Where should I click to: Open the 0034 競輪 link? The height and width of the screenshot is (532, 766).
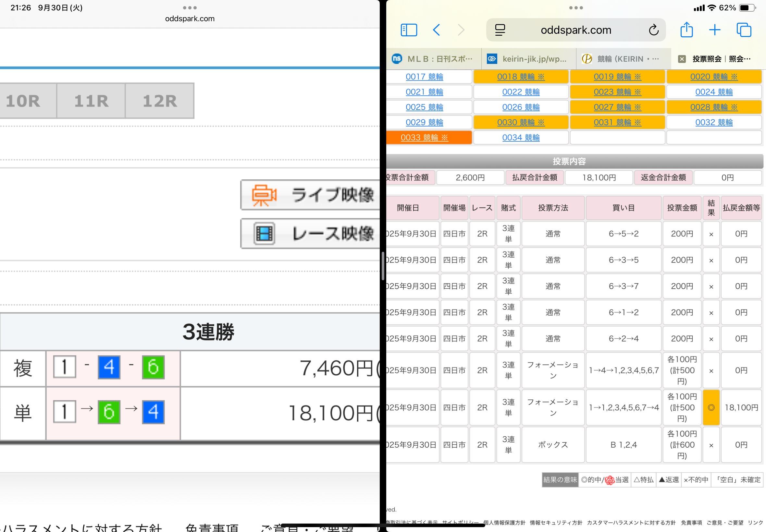[x=521, y=137]
